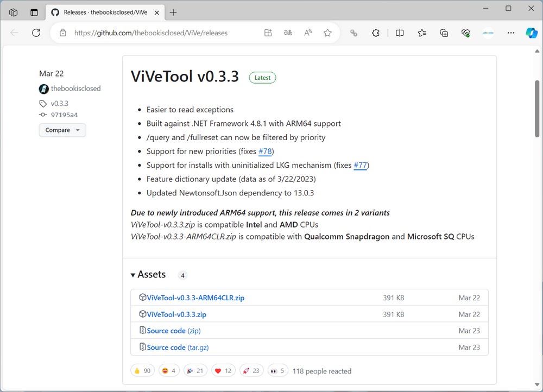The image size is (543, 392).
Task: Open issue #78 link
Action: click(x=265, y=151)
